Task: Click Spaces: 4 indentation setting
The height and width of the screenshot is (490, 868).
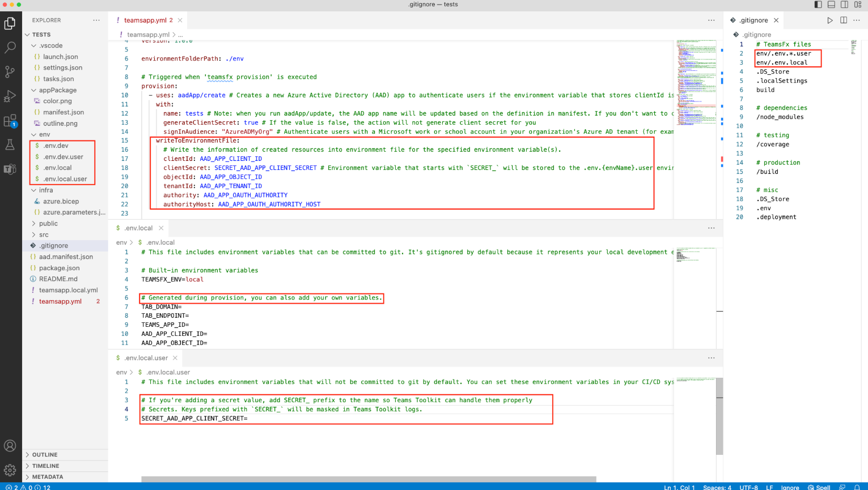Action: point(717,487)
